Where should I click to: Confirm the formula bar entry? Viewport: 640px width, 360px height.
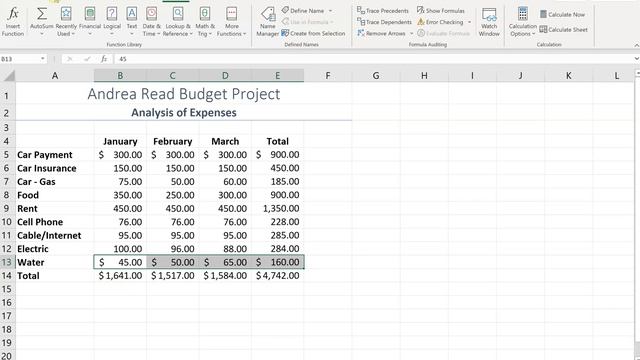87,59
